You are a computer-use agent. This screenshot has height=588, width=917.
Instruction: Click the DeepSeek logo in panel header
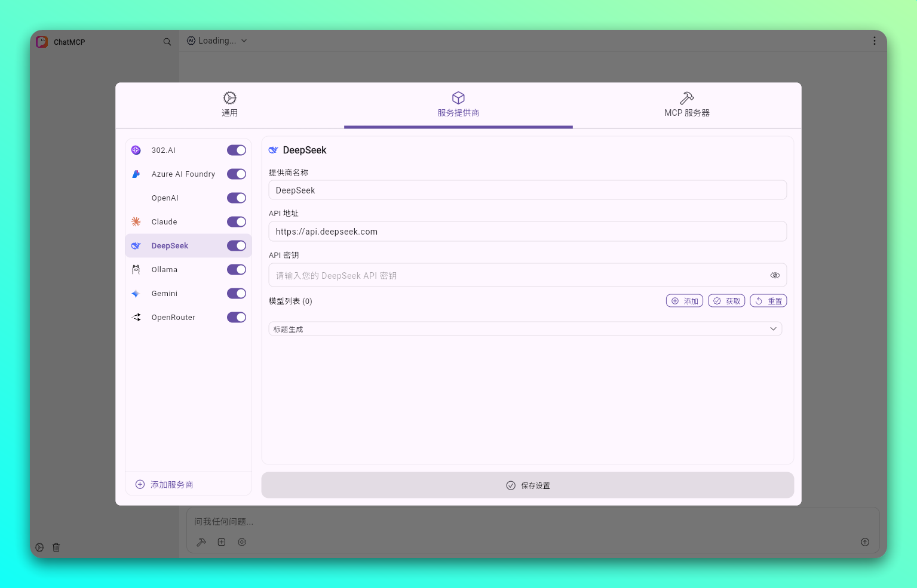pos(274,150)
